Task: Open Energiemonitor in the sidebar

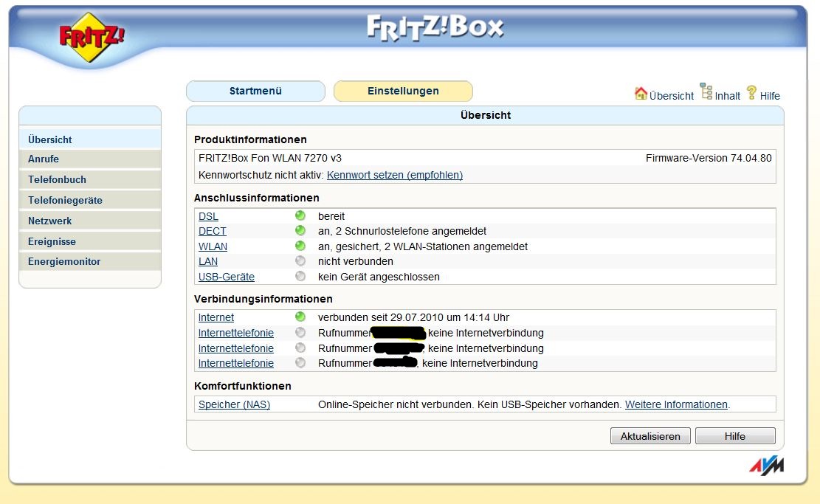Action: [x=90, y=261]
